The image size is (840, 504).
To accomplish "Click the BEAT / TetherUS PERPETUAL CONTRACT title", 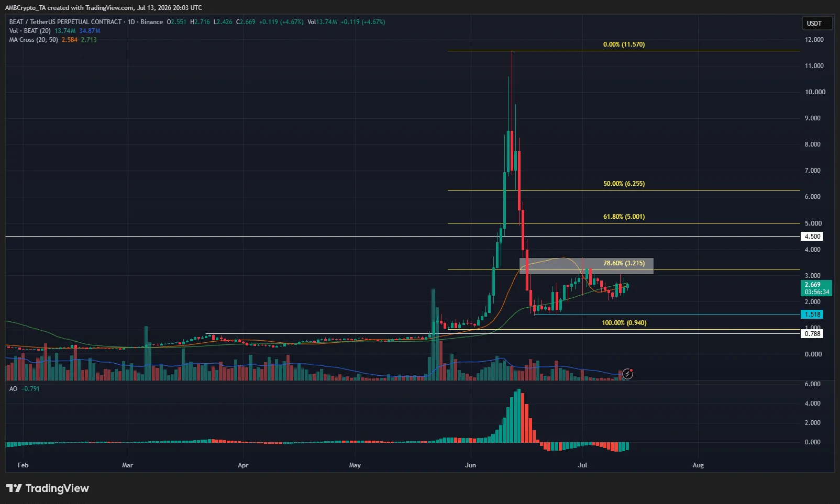I will (x=65, y=22).
